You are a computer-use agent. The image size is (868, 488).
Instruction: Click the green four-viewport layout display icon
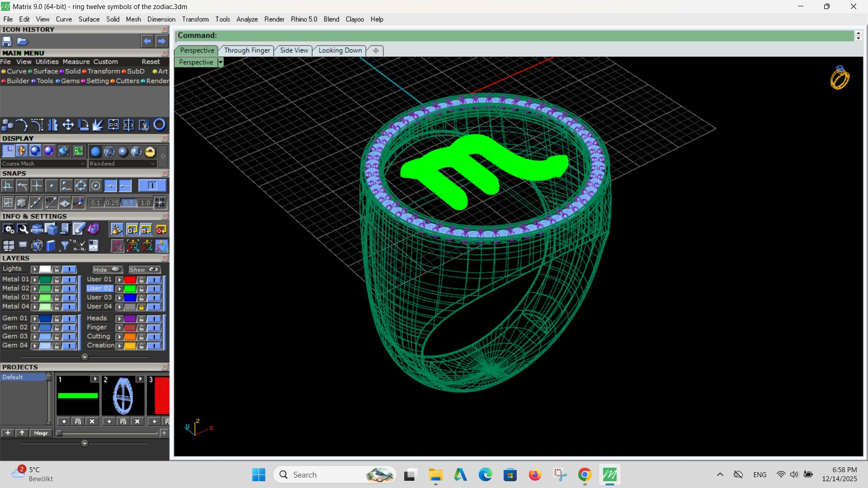click(78, 151)
